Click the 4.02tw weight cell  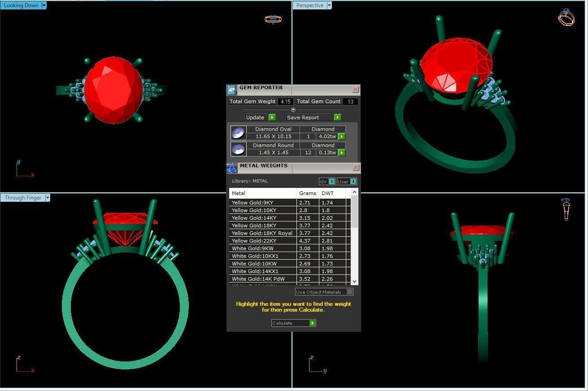[327, 136]
